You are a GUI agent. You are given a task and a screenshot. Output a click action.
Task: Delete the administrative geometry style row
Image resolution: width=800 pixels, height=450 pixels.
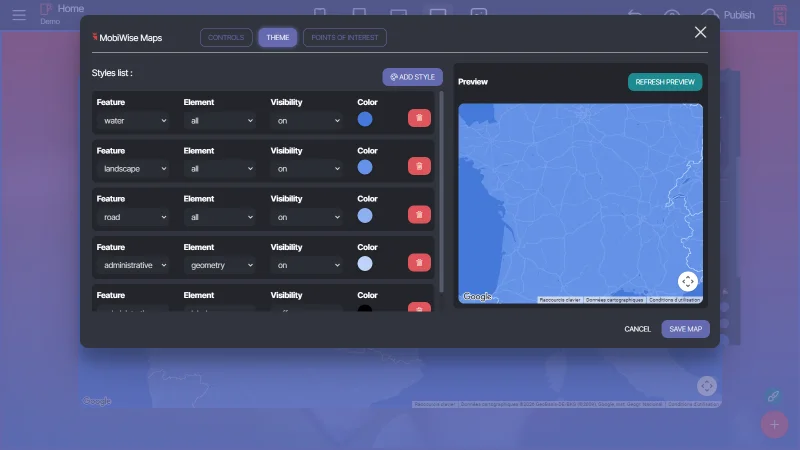coord(419,263)
